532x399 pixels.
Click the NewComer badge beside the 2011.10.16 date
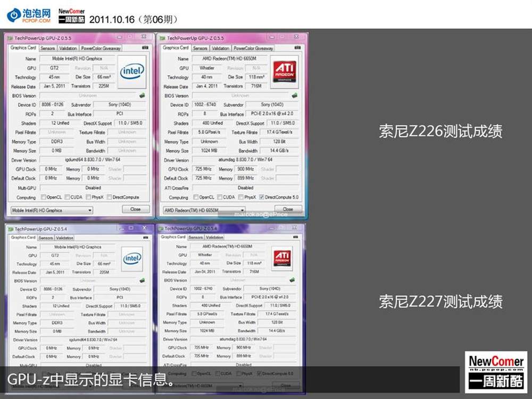[71, 15]
